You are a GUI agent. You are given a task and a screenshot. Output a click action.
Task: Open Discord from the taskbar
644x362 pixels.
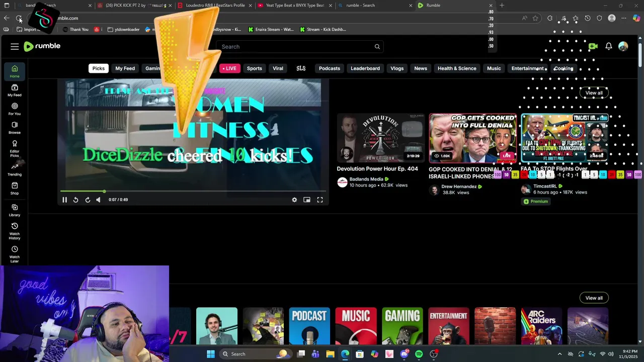(404, 354)
